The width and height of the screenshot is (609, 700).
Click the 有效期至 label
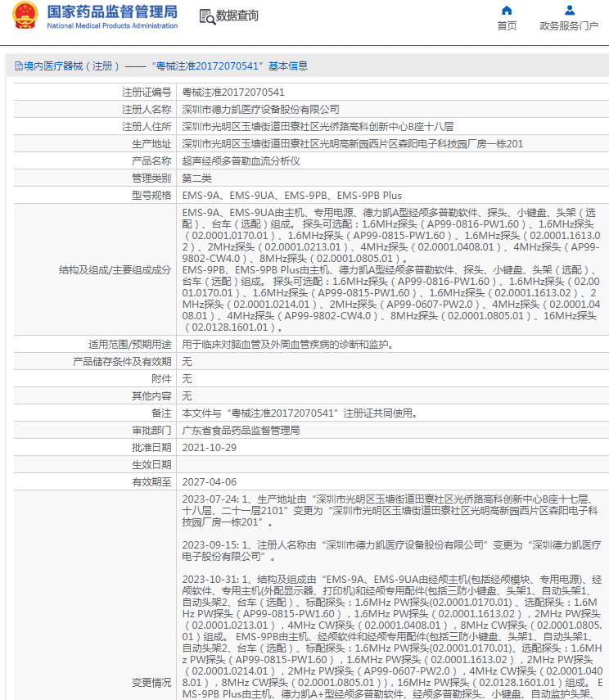click(x=151, y=482)
